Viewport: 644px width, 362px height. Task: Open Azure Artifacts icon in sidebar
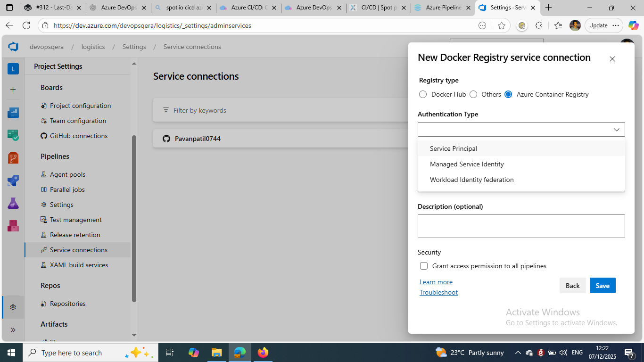tap(13, 226)
